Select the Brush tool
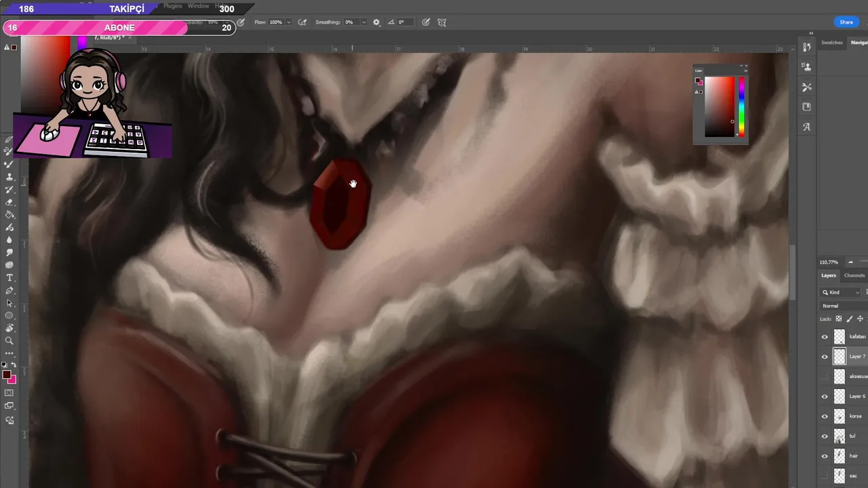This screenshot has width=868, height=488. (x=9, y=164)
